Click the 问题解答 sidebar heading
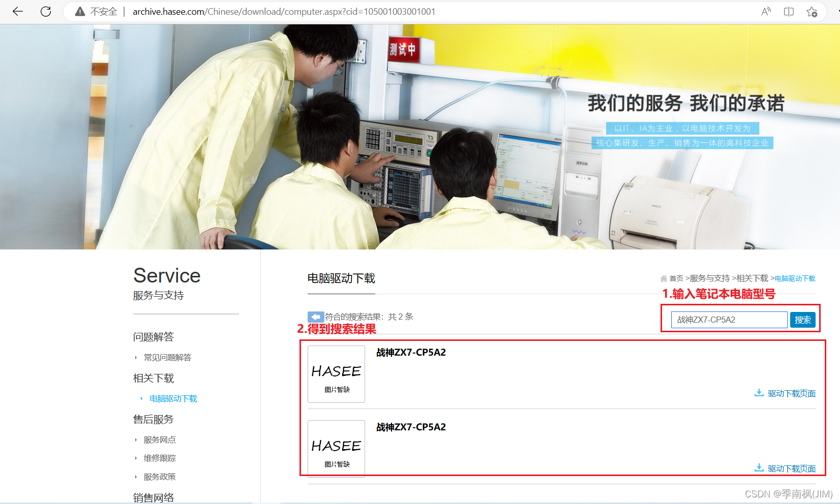840x504 pixels. tap(154, 337)
